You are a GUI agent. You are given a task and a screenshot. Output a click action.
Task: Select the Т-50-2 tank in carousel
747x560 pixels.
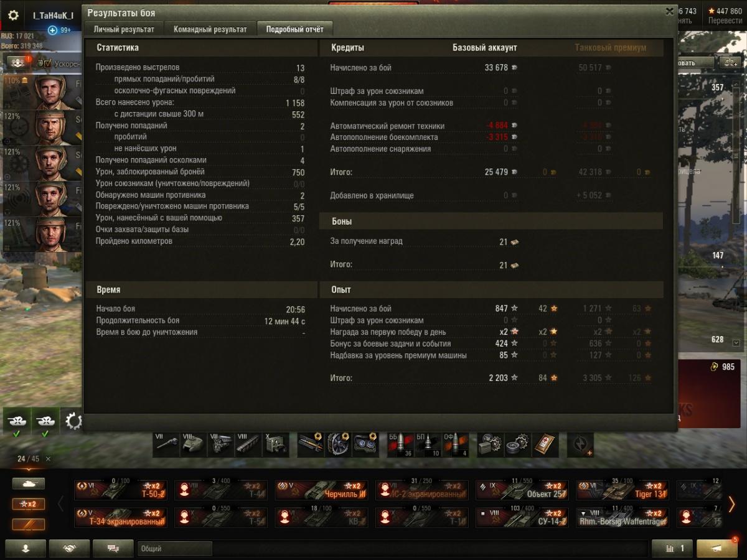[121, 490]
